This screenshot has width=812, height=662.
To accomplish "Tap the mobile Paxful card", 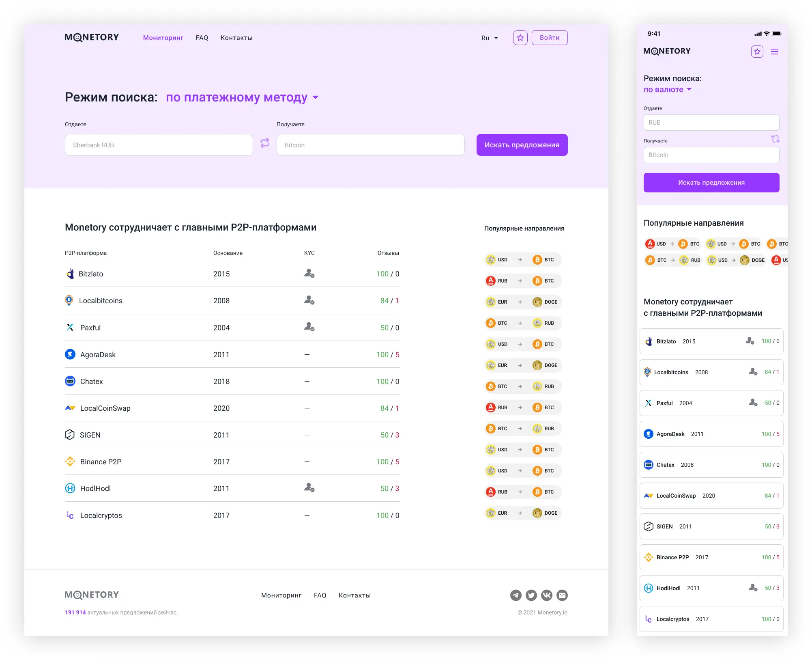I will (x=711, y=403).
